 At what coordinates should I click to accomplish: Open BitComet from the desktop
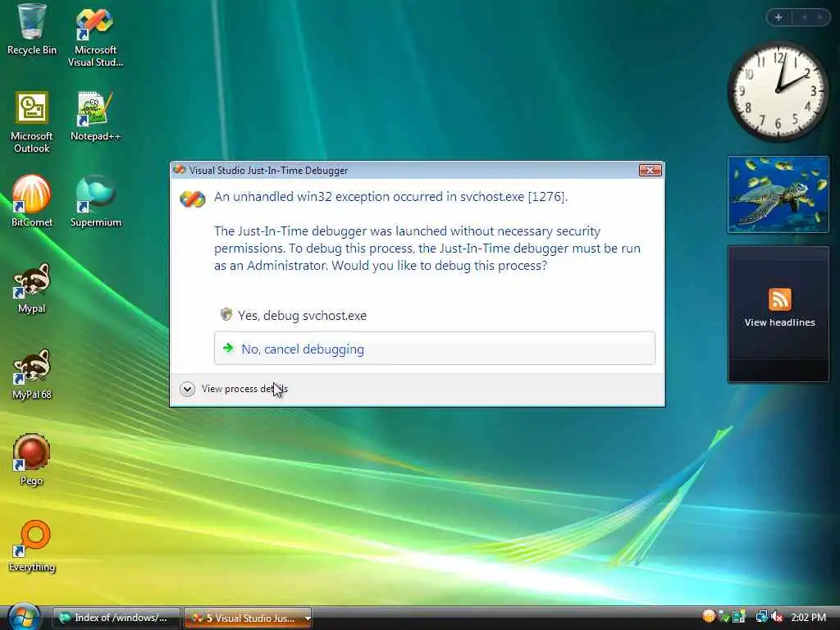click(32, 201)
